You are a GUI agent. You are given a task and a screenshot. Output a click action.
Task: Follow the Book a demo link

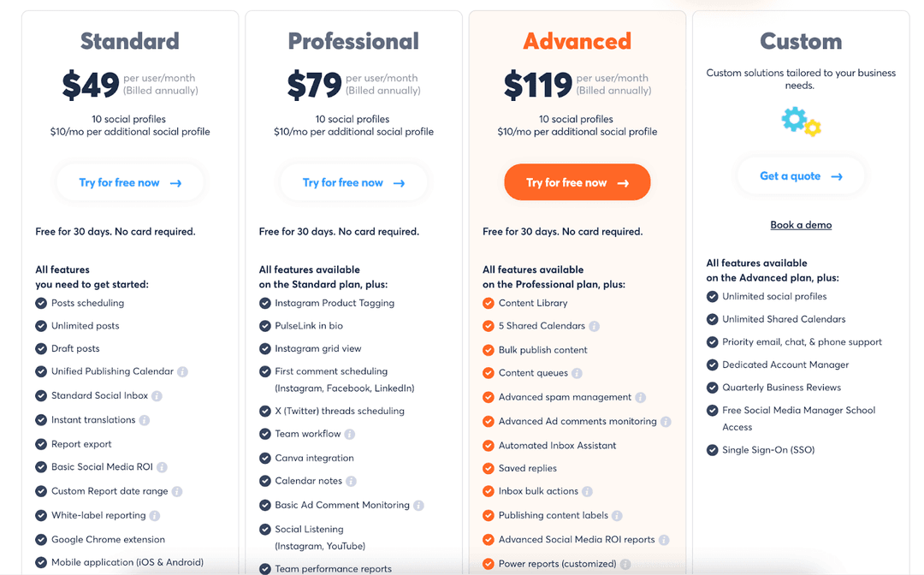(x=801, y=224)
